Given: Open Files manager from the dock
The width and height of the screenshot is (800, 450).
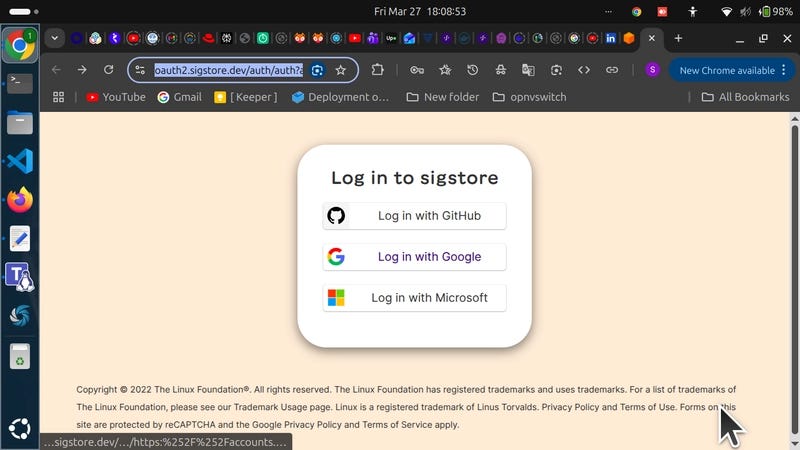Looking at the screenshot, I should click(x=20, y=122).
